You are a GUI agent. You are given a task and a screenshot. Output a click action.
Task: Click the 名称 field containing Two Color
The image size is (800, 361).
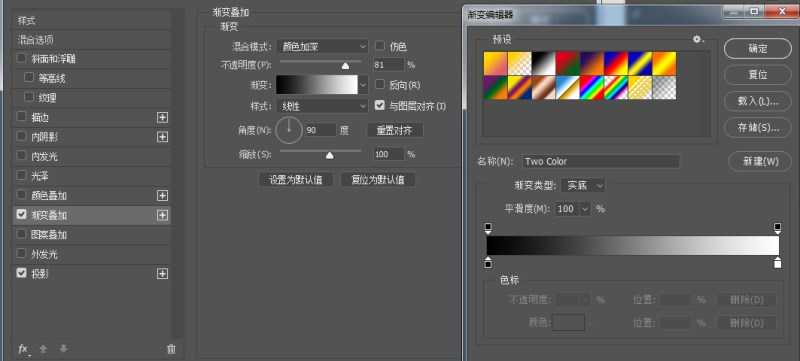click(x=601, y=162)
